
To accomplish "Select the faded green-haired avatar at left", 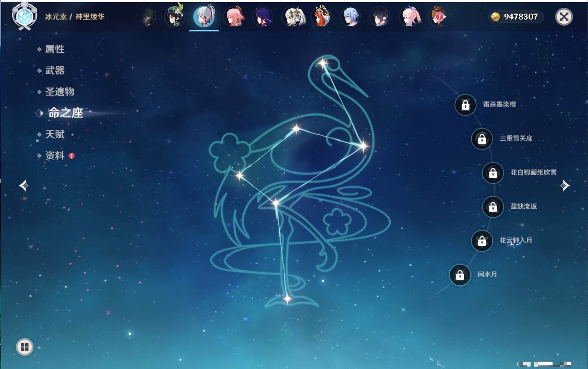I will pos(147,17).
